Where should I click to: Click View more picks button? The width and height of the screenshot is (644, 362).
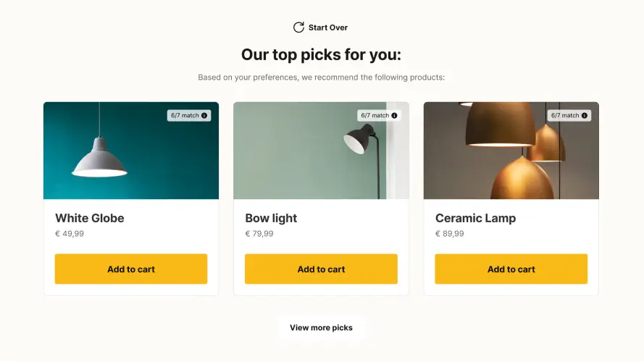coord(321,328)
